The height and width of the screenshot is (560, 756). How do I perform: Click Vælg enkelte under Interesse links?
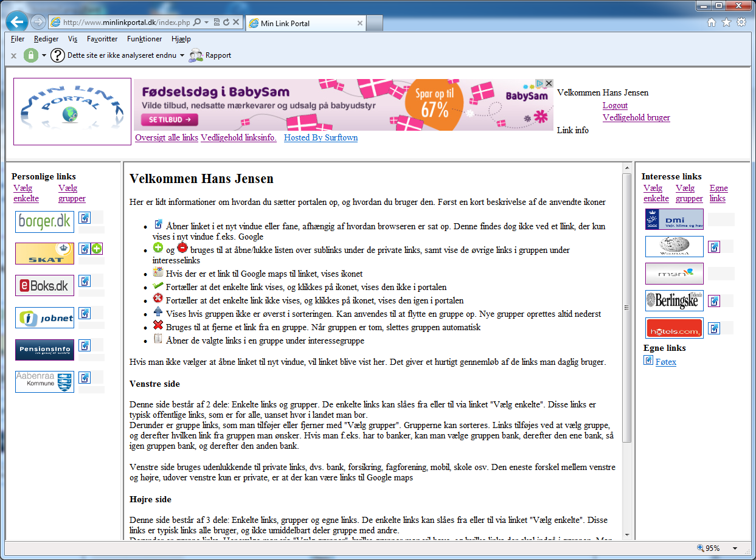(656, 193)
